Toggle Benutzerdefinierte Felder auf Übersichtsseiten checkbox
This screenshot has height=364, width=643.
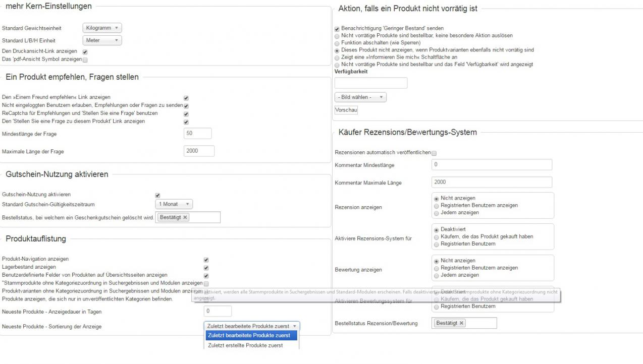(x=206, y=276)
